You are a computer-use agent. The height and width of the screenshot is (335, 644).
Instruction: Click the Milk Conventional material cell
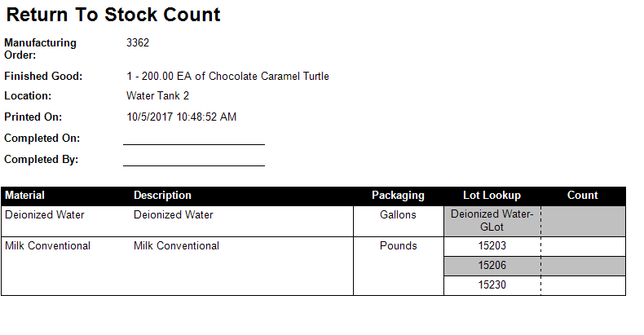[x=47, y=246]
